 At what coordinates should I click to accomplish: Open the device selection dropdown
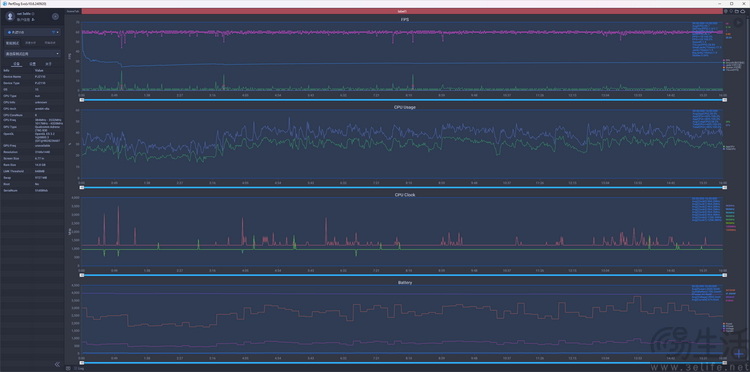pyautogui.click(x=32, y=32)
